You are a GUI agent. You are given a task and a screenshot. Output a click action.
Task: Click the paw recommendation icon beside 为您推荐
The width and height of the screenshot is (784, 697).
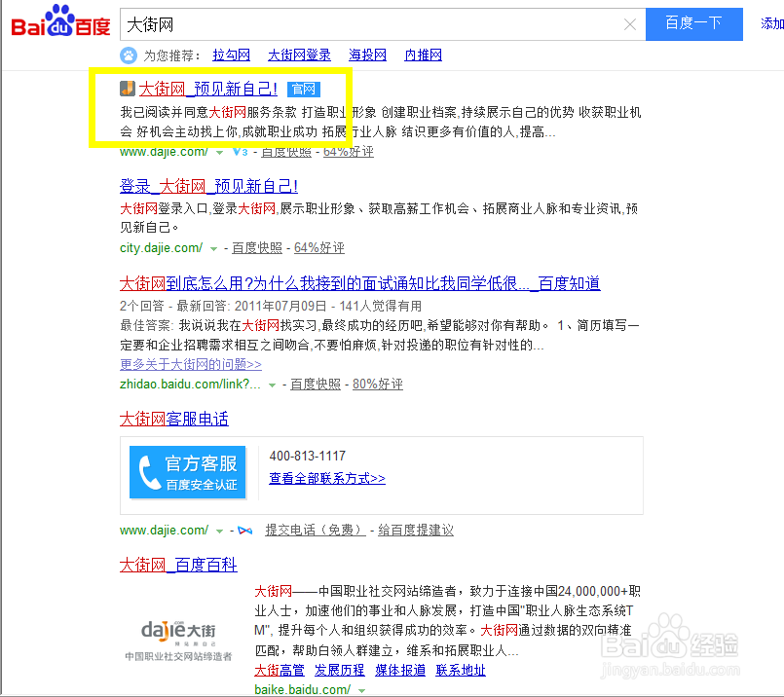129,55
